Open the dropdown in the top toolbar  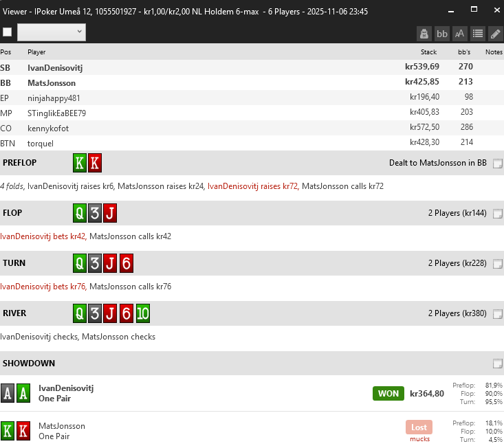51,32
